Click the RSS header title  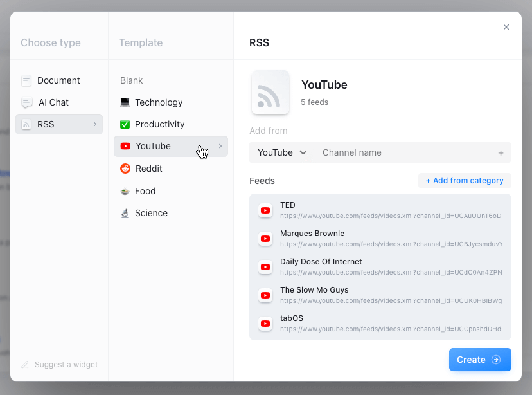(x=259, y=42)
